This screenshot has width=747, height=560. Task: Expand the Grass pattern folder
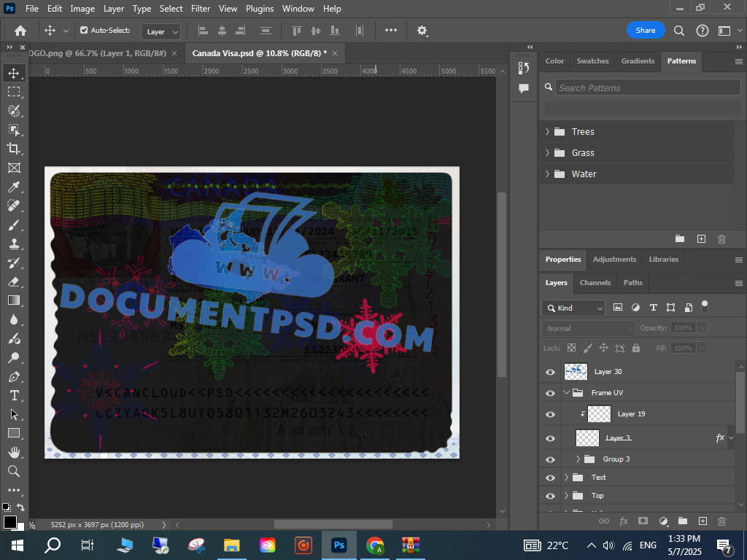(x=547, y=153)
